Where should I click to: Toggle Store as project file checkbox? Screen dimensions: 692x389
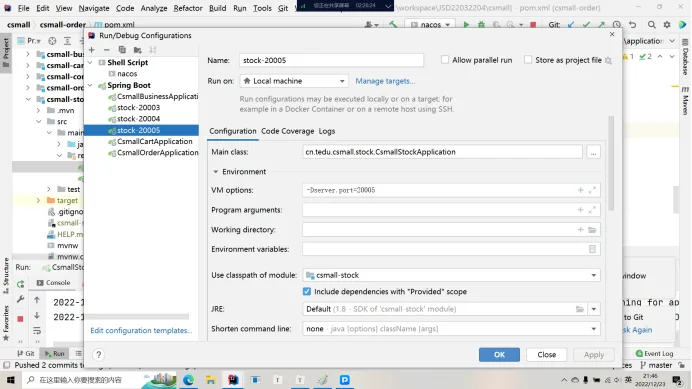point(528,60)
